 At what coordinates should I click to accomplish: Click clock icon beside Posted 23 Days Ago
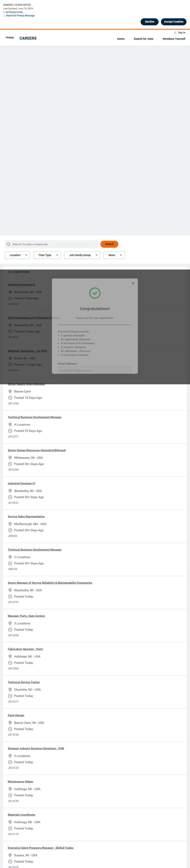pos(10,431)
